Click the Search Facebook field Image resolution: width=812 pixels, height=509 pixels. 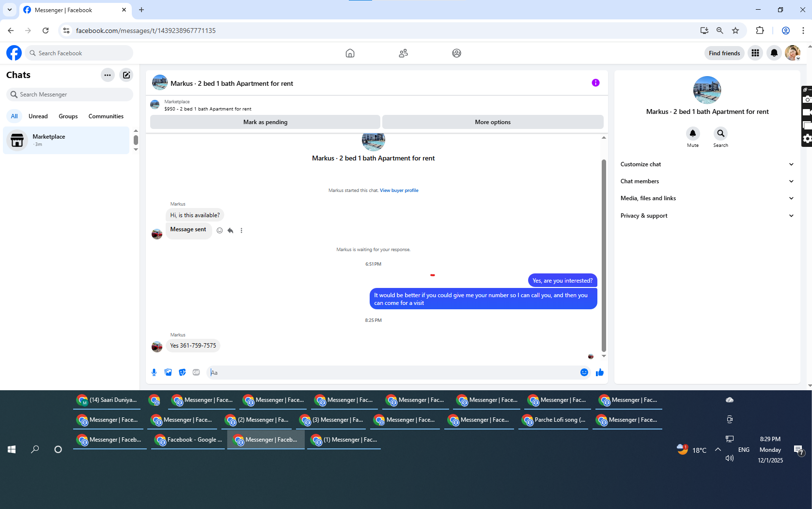pos(79,53)
